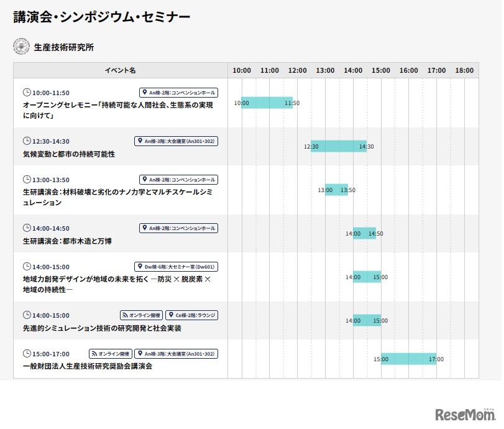
Task: Click the 生産技術研究所 institute name
Action: coord(64,47)
